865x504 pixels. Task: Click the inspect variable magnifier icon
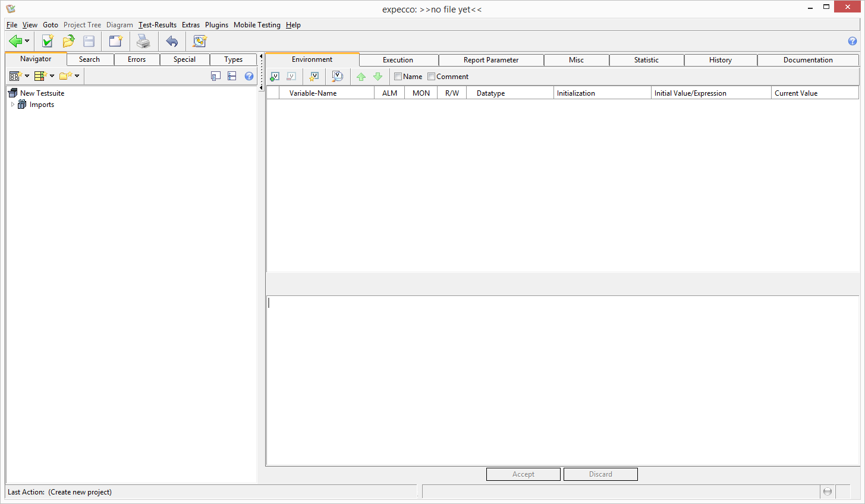coord(337,77)
